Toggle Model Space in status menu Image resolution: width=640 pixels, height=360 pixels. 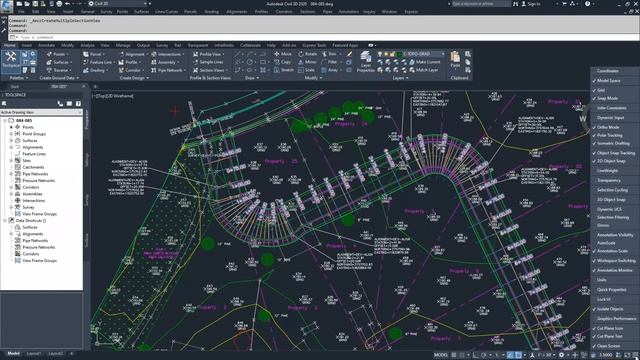pos(608,81)
